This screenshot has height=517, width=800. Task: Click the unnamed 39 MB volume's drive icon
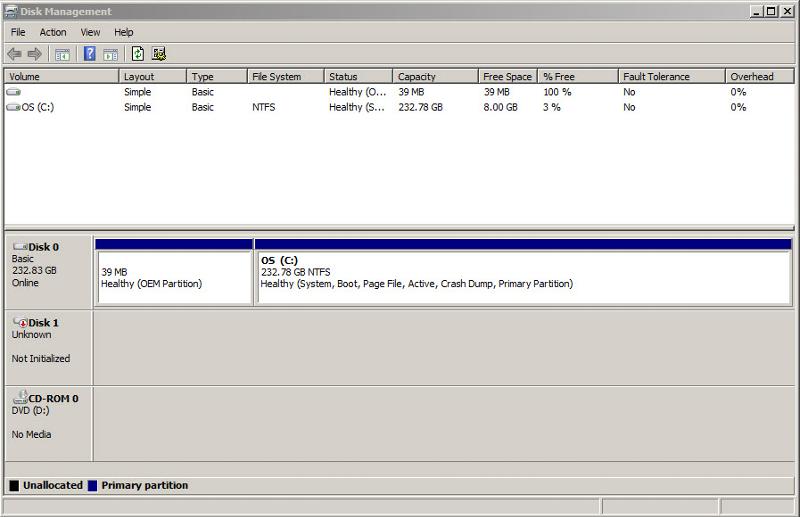[x=13, y=92]
